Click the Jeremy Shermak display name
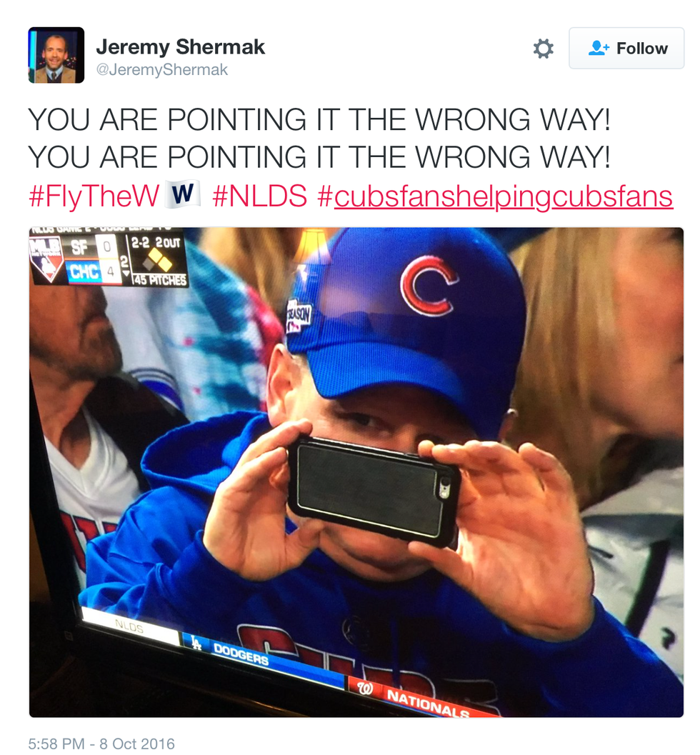 [x=180, y=46]
